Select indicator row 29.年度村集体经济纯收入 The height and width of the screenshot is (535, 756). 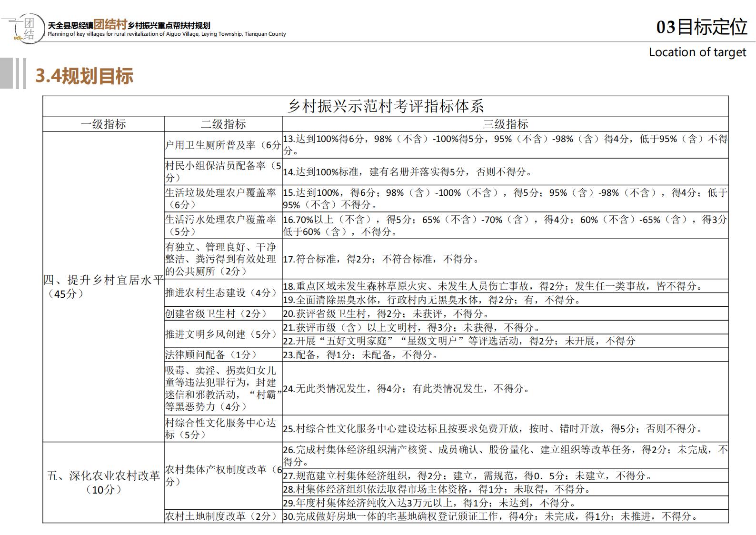coord(506,503)
